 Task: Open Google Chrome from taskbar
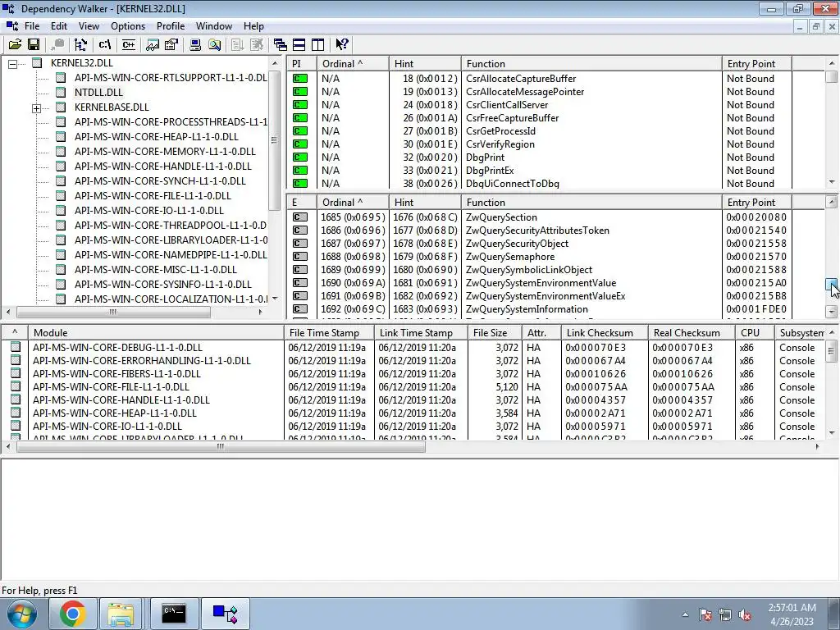pos(73,614)
